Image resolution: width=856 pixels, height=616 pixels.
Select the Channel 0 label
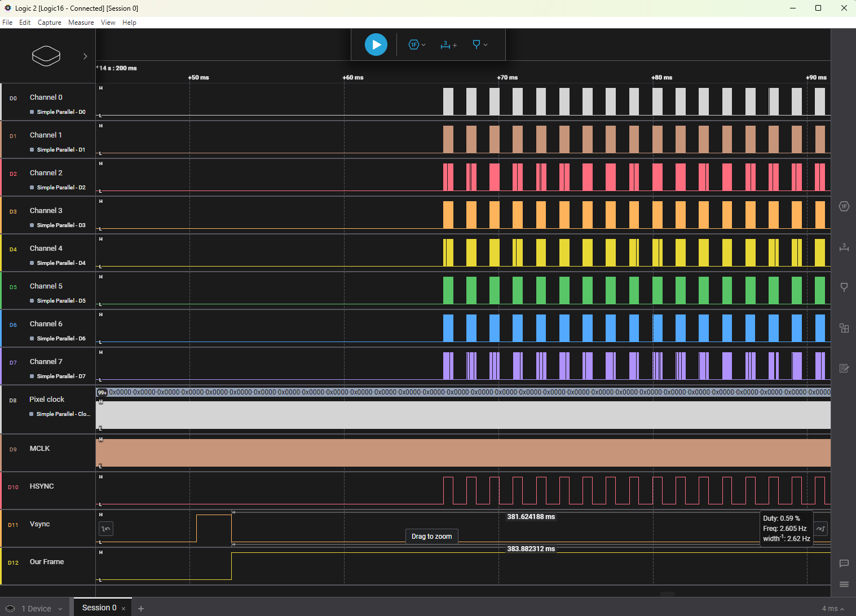coord(46,98)
